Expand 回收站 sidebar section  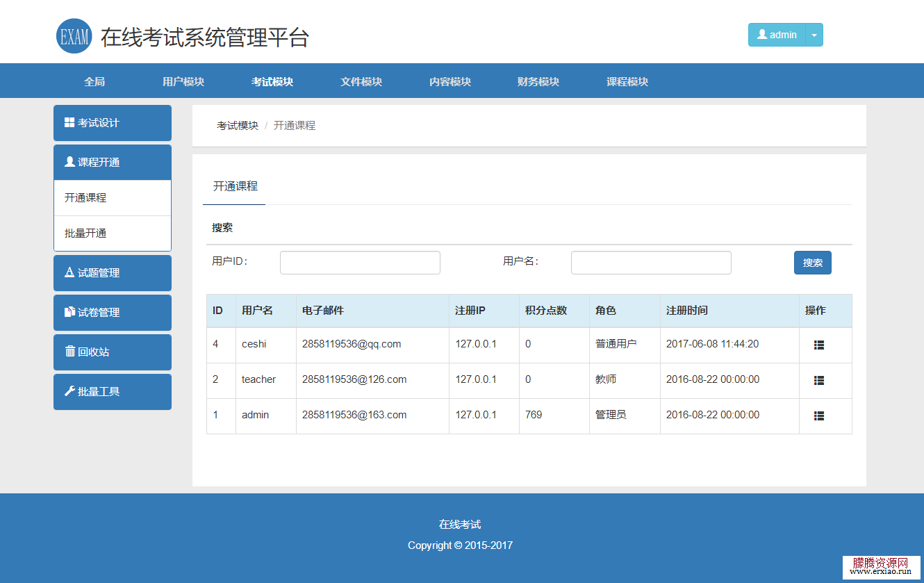113,352
